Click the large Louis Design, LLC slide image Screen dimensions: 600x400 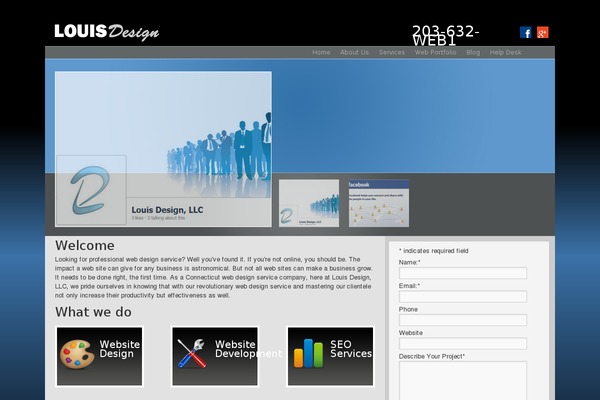(x=163, y=149)
